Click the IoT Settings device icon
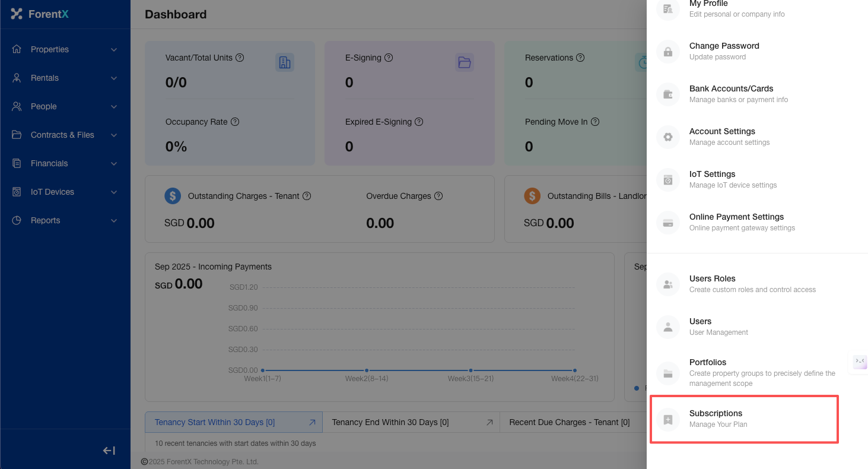The height and width of the screenshot is (469, 868). [x=668, y=180]
